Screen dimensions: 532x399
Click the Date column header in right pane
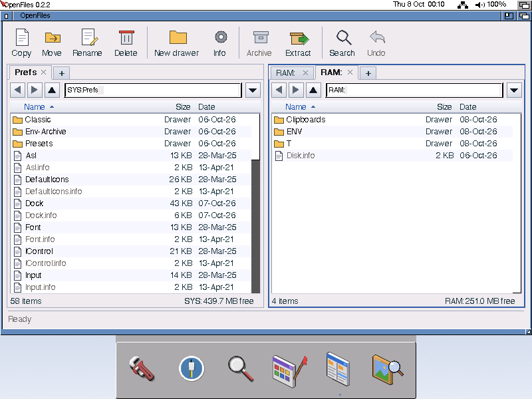click(x=468, y=107)
